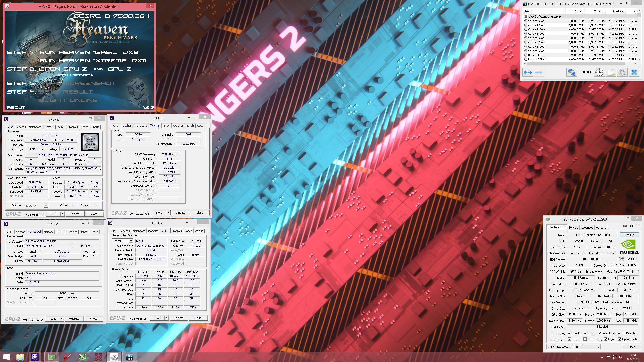This screenshot has height=362, width=644.
Task: Toggle CUDA checkbox
Action: tap(585, 333)
